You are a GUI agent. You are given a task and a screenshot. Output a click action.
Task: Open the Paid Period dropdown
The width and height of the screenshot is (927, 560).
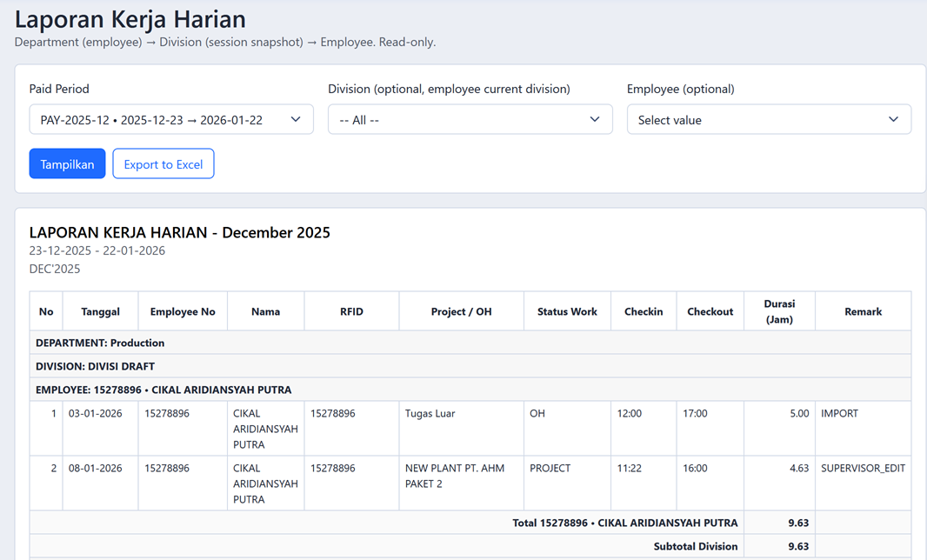[171, 119]
